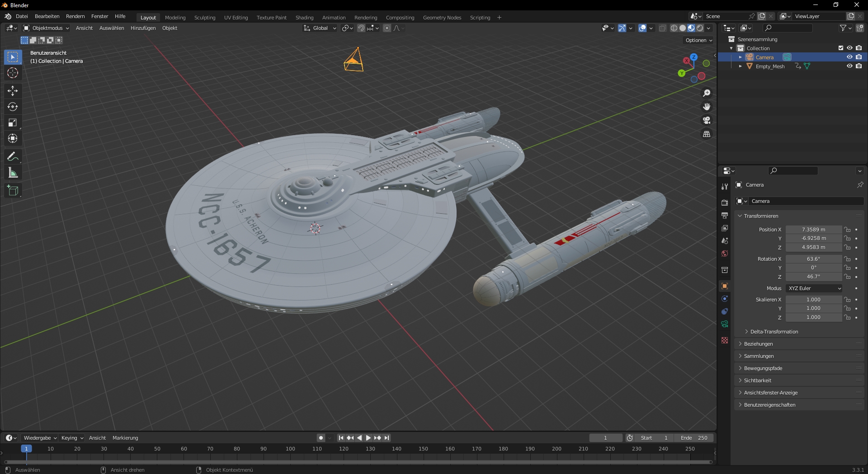This screenshot has height=474, width=868.
Task: Open the Keying popover in timeline
Action: [72, 438]
